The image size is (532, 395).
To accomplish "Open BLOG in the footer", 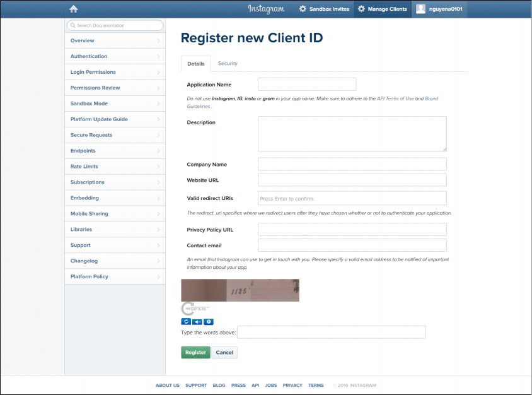I will coord(219,386).
